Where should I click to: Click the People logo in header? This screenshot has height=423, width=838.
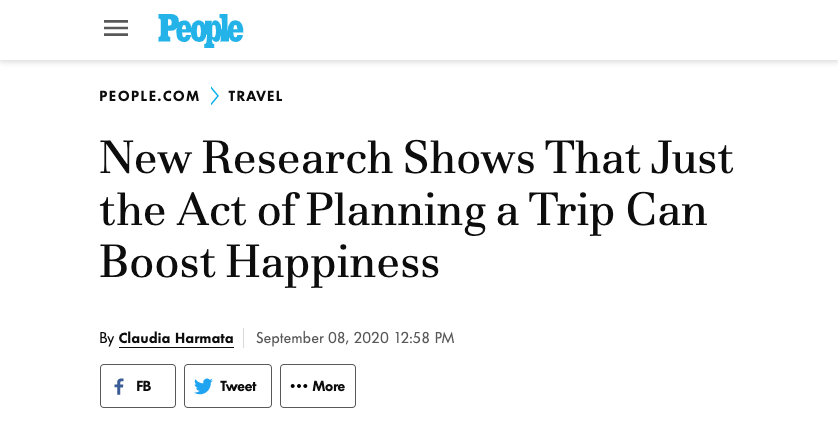pos(200,29)
